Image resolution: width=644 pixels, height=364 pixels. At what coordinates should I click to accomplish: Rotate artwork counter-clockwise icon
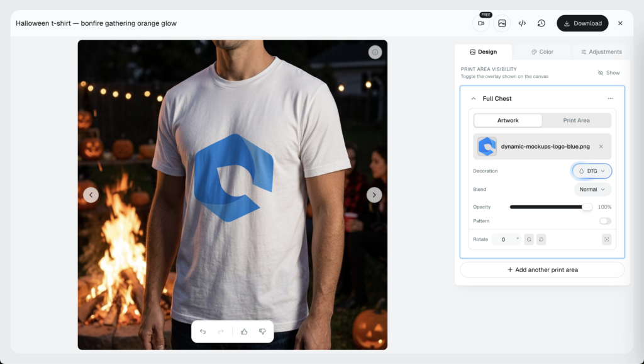coord(541,239)
